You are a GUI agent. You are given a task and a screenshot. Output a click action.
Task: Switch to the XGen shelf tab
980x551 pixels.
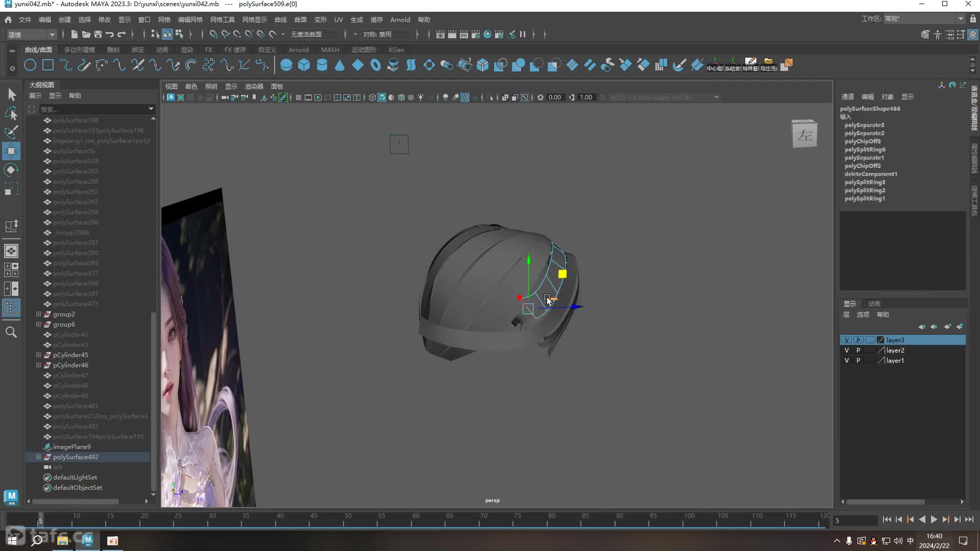(x=396, y=49)
